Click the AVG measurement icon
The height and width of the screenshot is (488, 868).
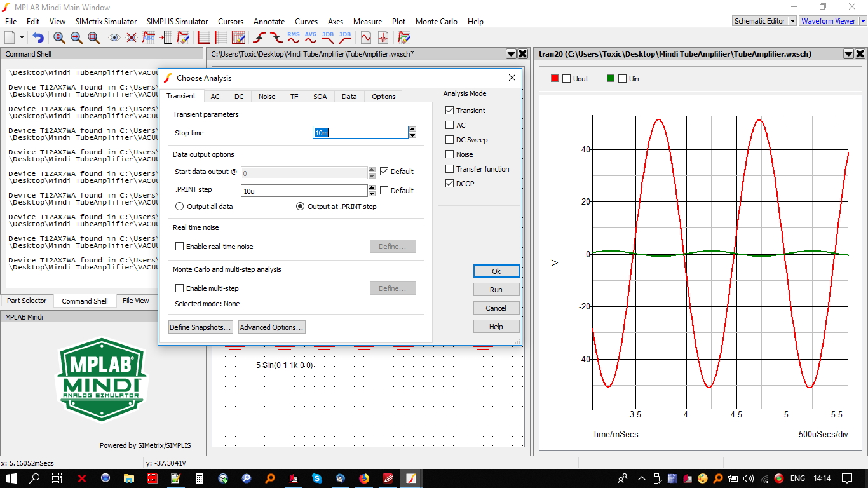click(311, 37)
